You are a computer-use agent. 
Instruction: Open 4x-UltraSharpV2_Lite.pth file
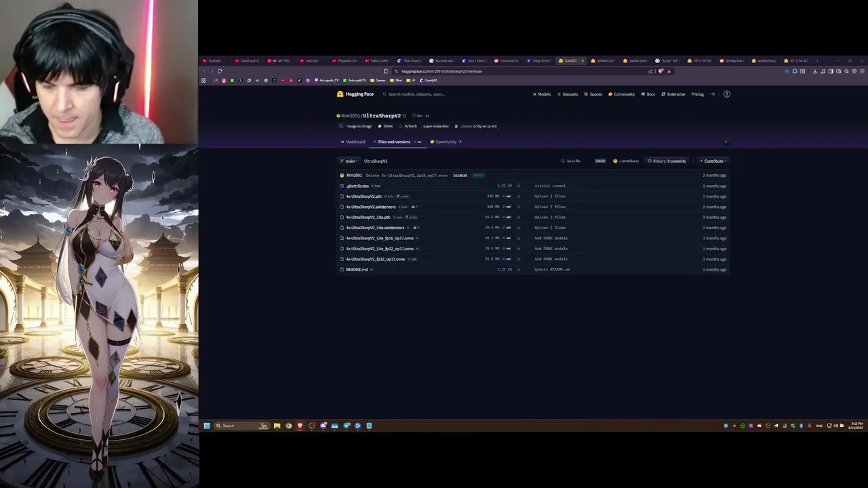(x=368, y=218)
